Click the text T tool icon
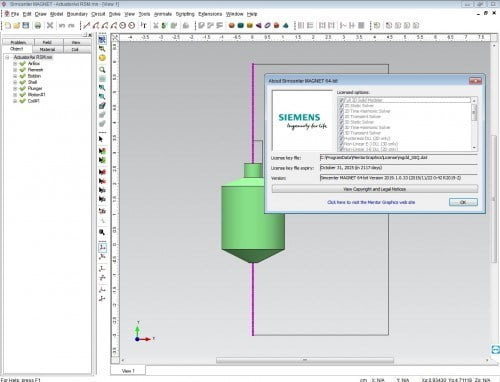The image size is (500, 382). (x=144, y=25)
